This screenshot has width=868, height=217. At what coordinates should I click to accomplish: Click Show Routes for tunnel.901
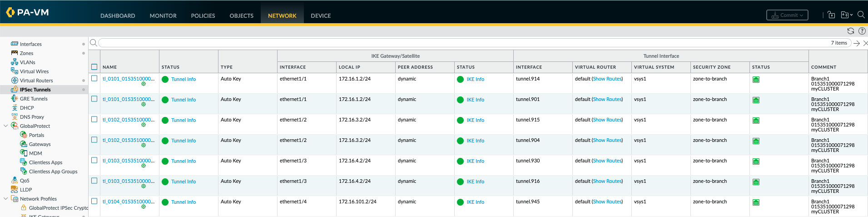607,99
